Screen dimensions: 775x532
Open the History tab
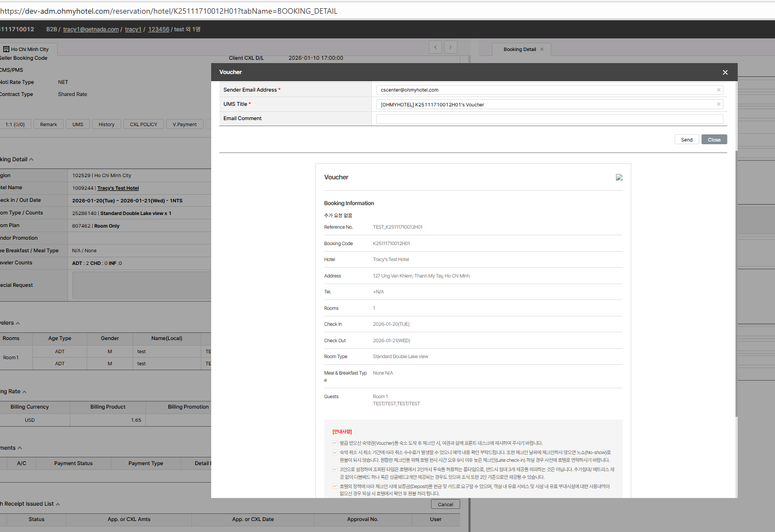(106, 124)
